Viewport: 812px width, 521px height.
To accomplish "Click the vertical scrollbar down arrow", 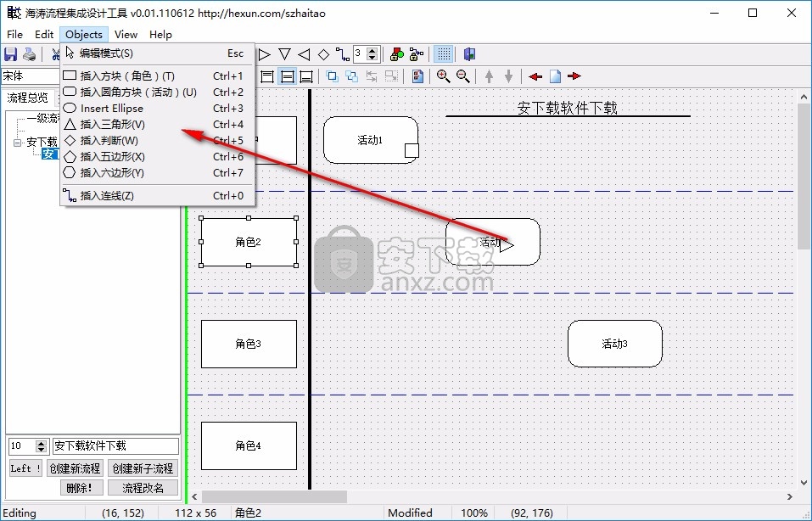I will [x=804, y=483].
